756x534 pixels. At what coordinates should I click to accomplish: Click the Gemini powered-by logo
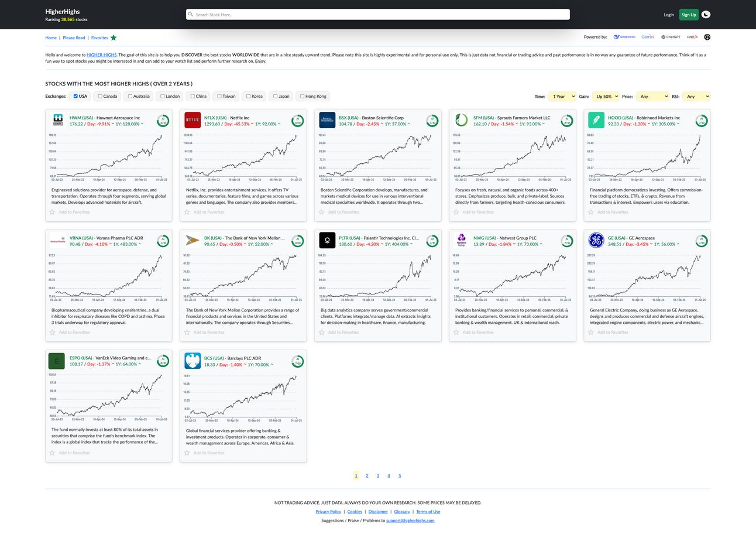point(648,37)
